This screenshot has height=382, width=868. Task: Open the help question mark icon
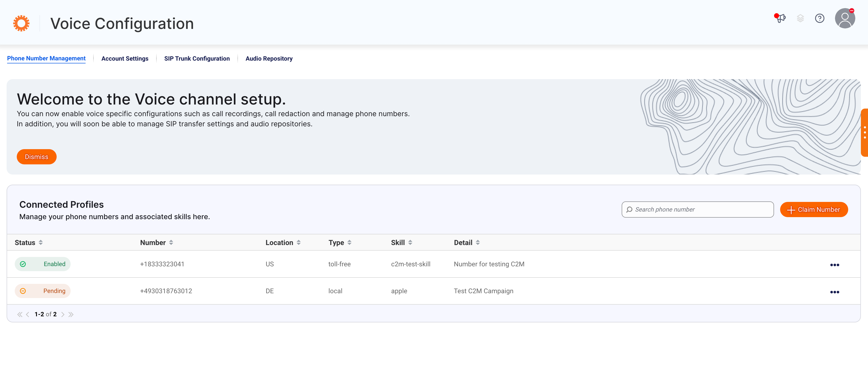tap(819, 18)
